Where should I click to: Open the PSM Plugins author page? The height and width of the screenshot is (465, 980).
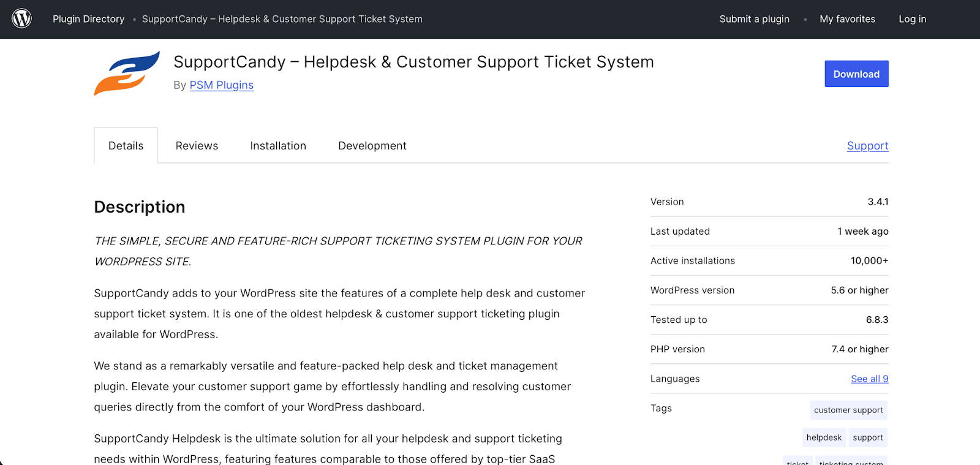tap(221, 85)
